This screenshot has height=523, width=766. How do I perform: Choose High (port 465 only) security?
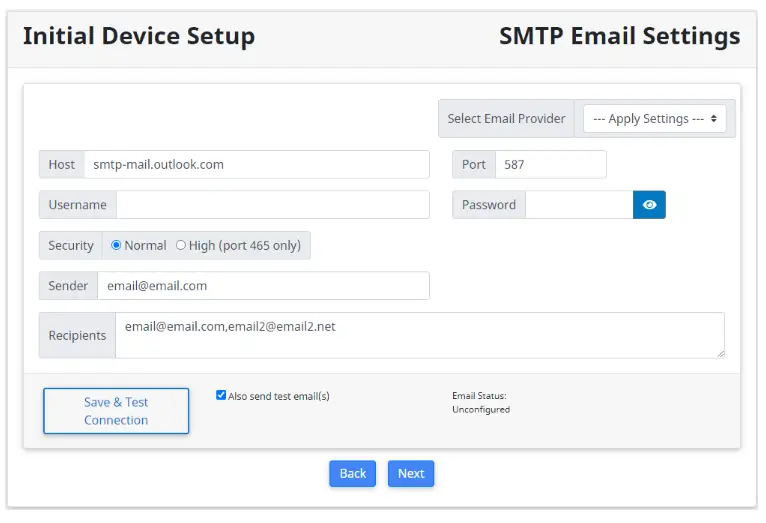pyautogui.click(x=181, y=245)
